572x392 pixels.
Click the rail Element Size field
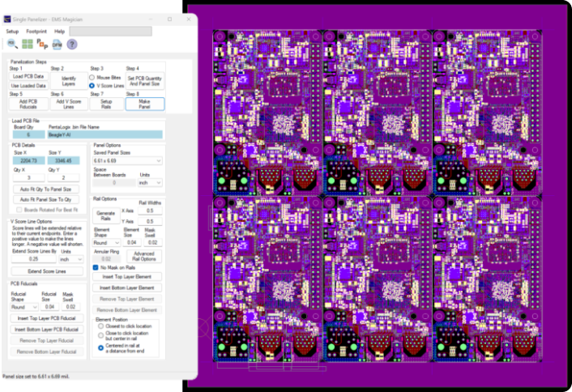coord(132,242)
